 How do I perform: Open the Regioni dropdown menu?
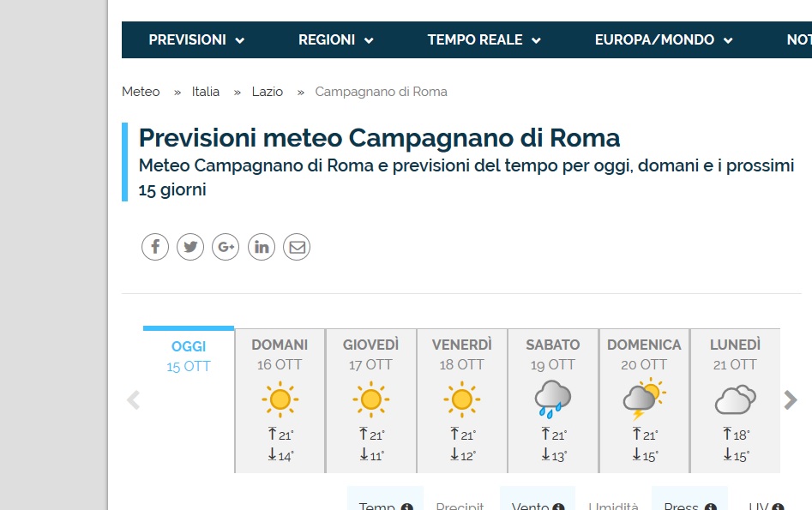point(335,40)
